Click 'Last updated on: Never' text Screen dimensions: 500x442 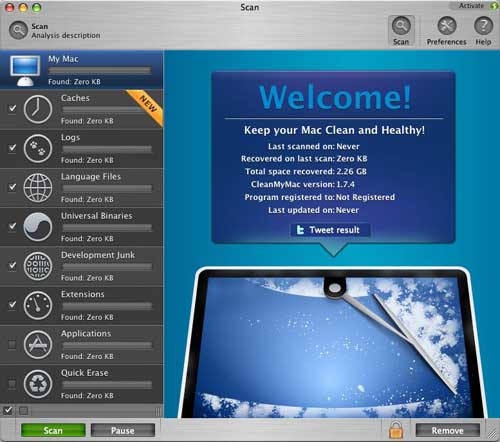pyautogui.click(x=314, y=210)
